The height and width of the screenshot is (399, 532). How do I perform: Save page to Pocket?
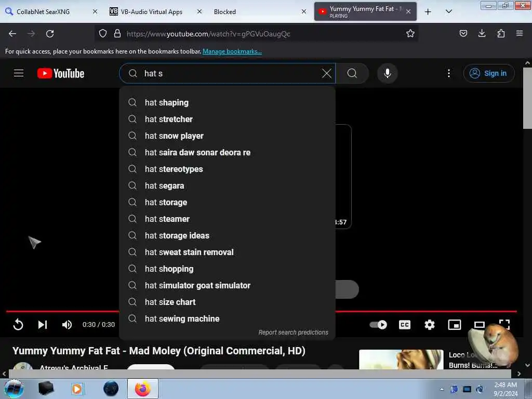tap(463, 33)
